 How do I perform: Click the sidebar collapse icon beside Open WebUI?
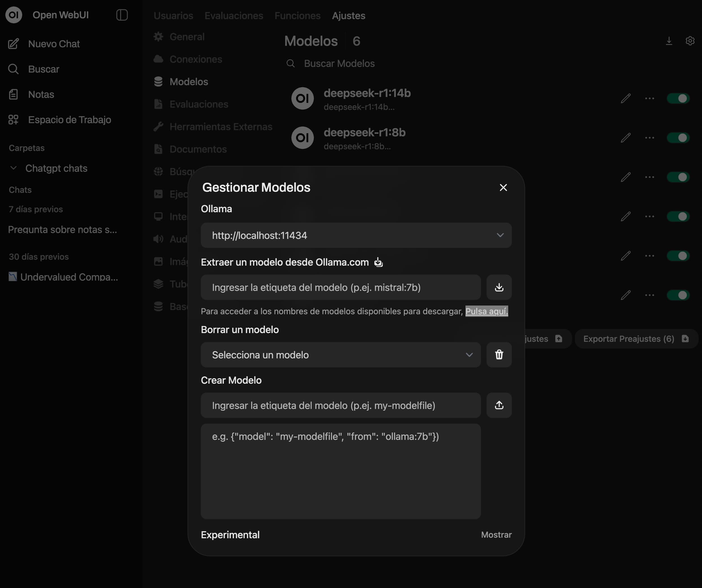pyautogui.click(x=122, y=15)
